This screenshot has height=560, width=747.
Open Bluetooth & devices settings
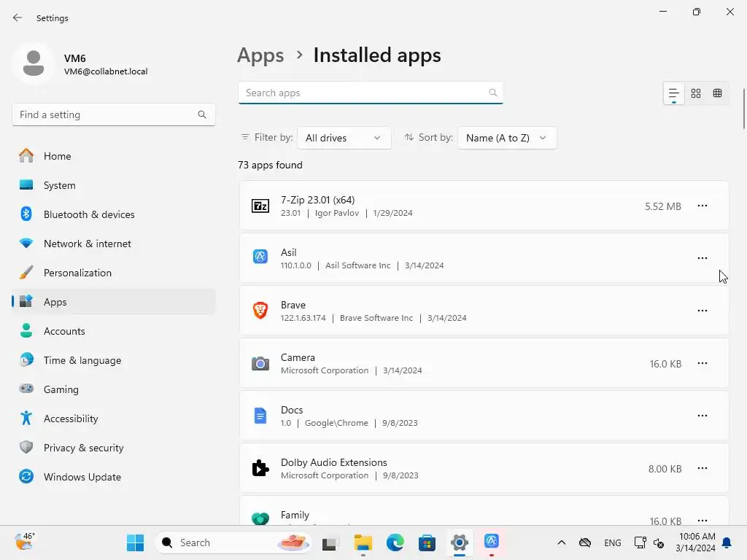[114, 214]
